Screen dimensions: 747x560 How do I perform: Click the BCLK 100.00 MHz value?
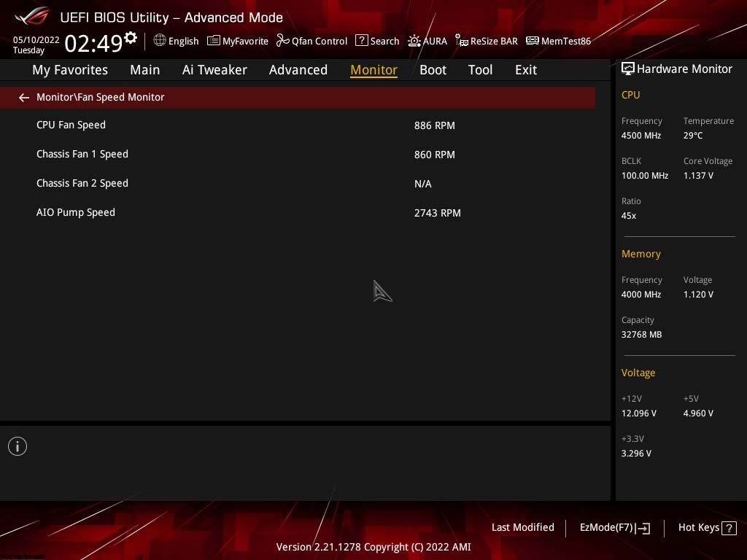click(x=645, y=176)
